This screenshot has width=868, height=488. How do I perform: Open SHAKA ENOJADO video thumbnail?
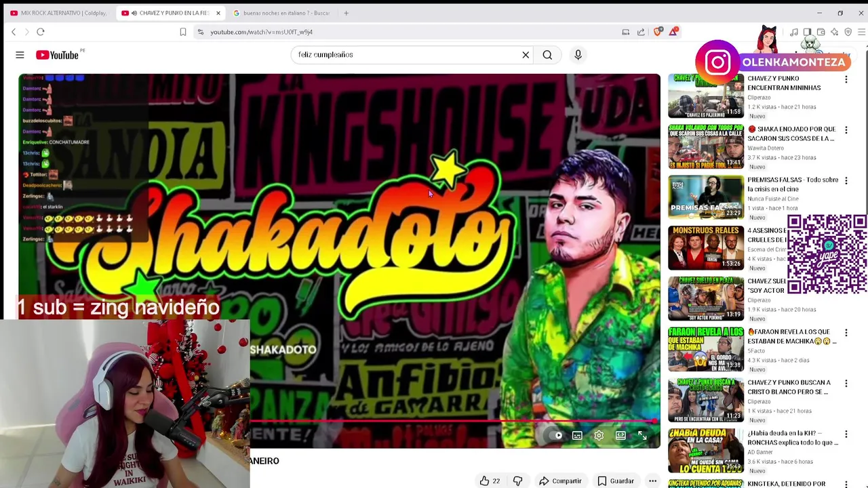(706, 146)
